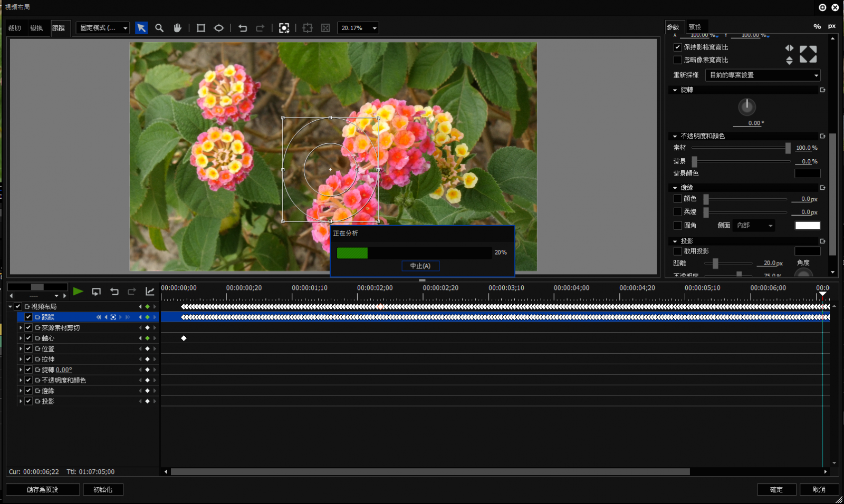Open the keyframe graph curve view
Viewport: 844px width, 504px height.
pos(150,292)
